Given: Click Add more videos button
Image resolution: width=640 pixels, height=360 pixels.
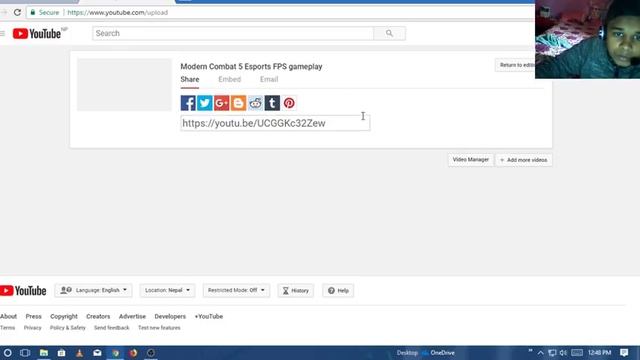Looking at the screenshot, I should (524, 160).
